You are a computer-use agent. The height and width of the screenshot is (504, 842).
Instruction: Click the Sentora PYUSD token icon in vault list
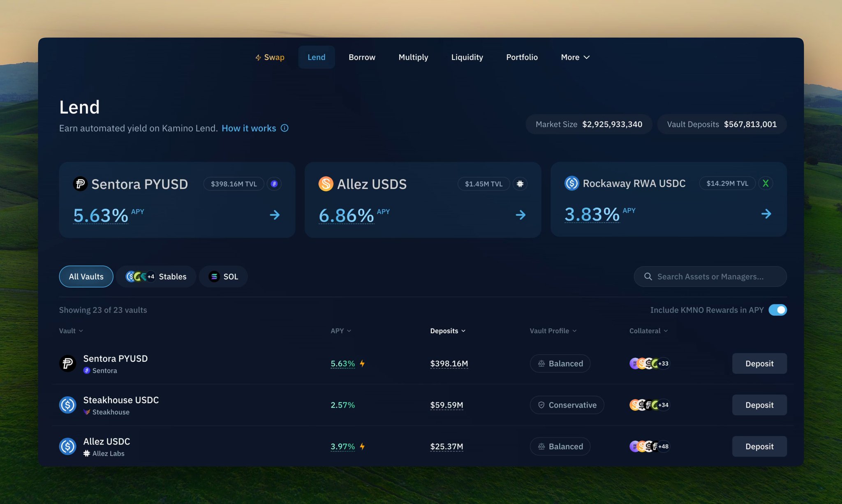point(68,363)
